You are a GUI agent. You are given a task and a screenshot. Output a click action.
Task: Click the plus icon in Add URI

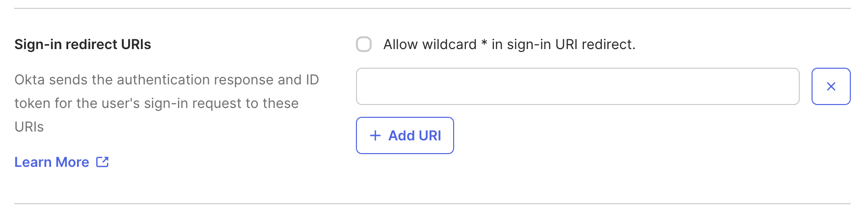click(375, 135)
